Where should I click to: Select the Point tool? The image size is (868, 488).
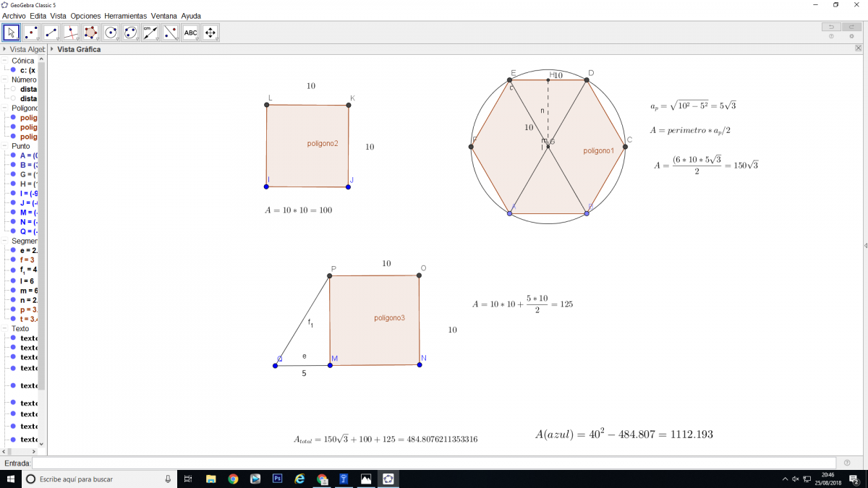click(x=31, y=33)
